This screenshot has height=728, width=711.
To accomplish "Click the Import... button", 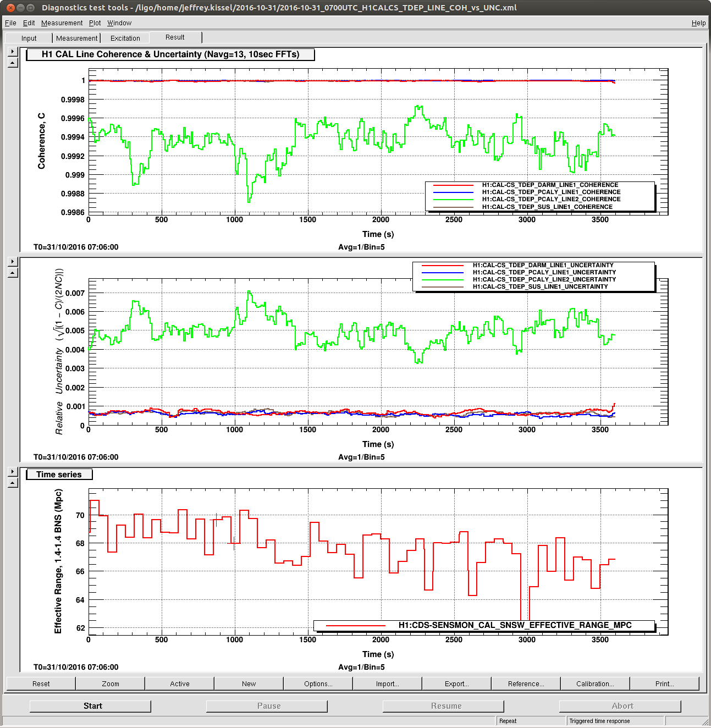I will click(x=388, y=683).
